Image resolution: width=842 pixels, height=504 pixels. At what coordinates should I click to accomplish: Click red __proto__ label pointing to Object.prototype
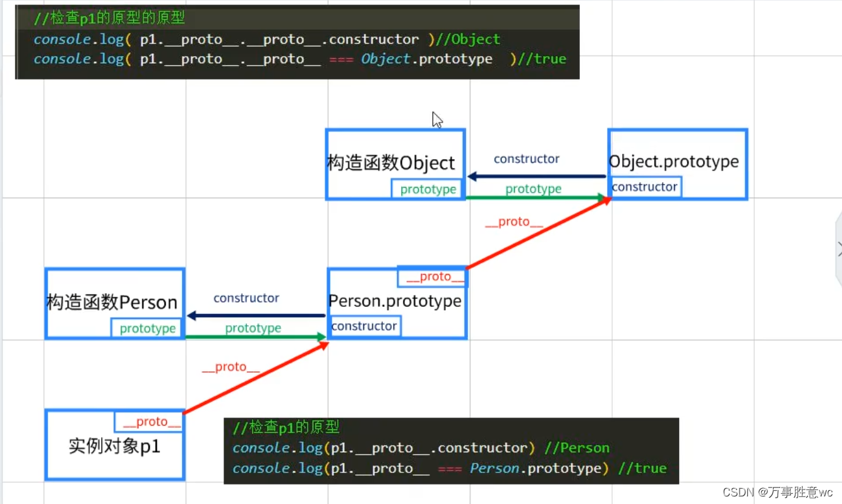514,222
